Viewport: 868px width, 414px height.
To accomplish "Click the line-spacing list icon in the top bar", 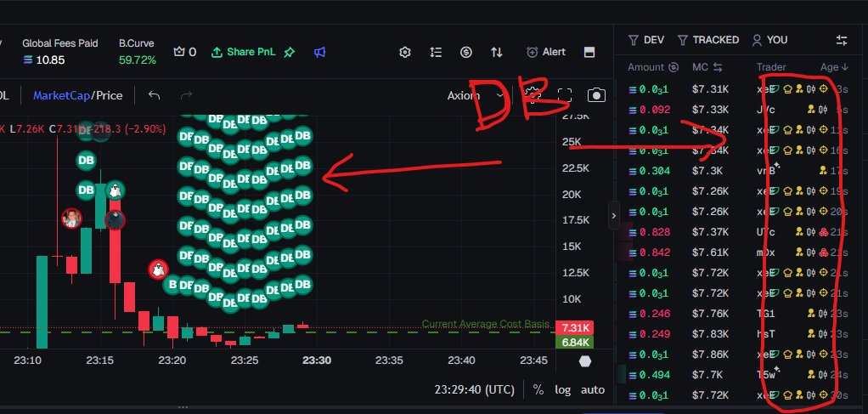I will [x=436, y=52].
